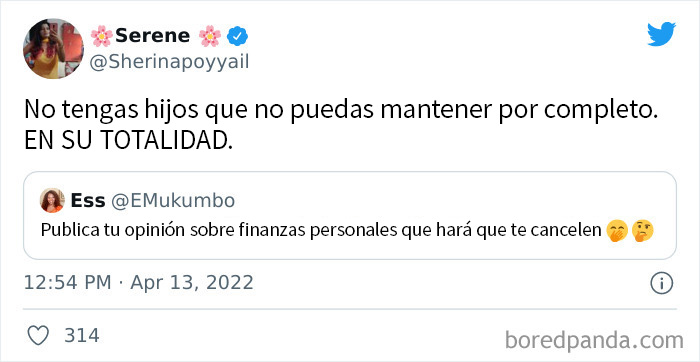Click the 314 likes count
The width and height of the screenshot is (700, 362).
click(x=82, y=335)
